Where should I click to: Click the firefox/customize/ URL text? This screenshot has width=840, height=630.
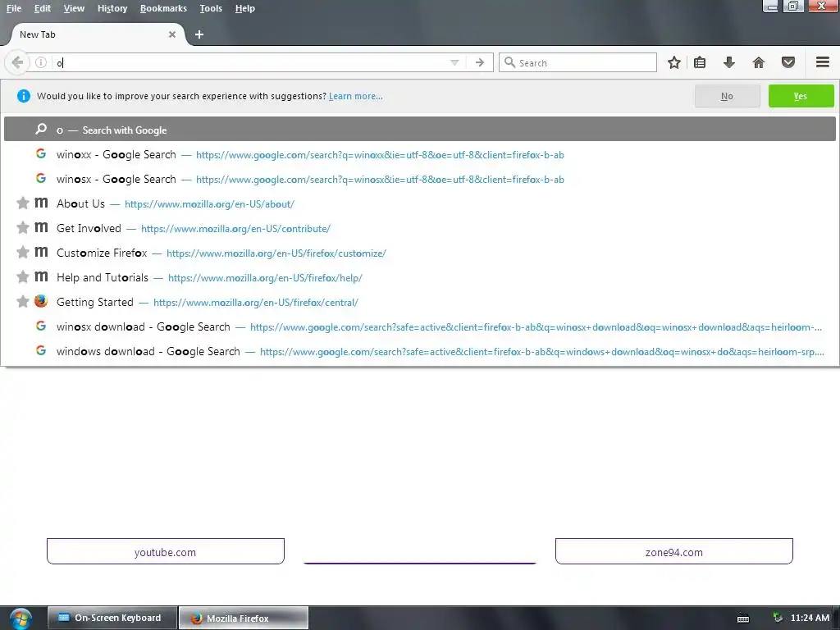click(276, 253)
